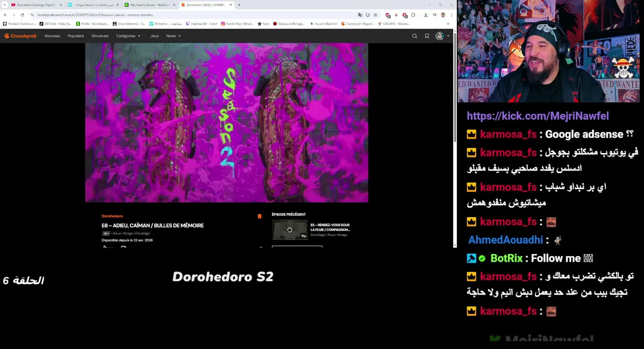The image size is (644, 349).
Task: Open the Rank bookmark
Action: click(x=264, y=24)
